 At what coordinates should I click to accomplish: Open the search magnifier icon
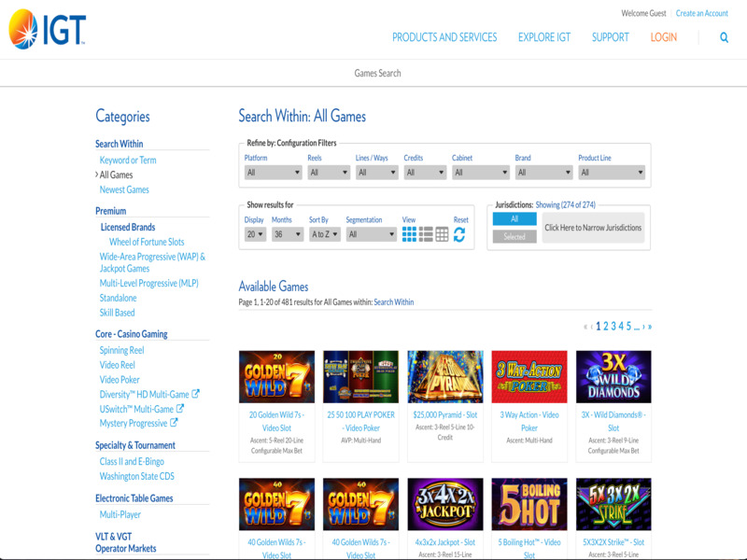[x=724, y=37]
